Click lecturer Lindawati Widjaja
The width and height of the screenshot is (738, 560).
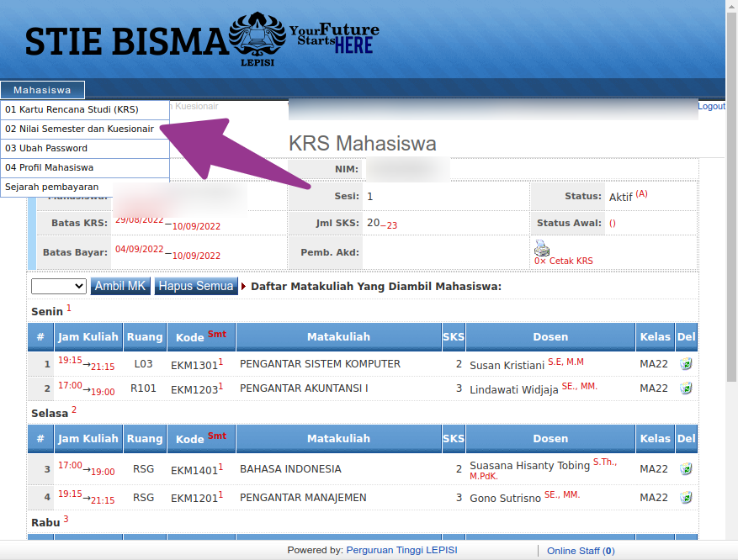pos(514,390)
